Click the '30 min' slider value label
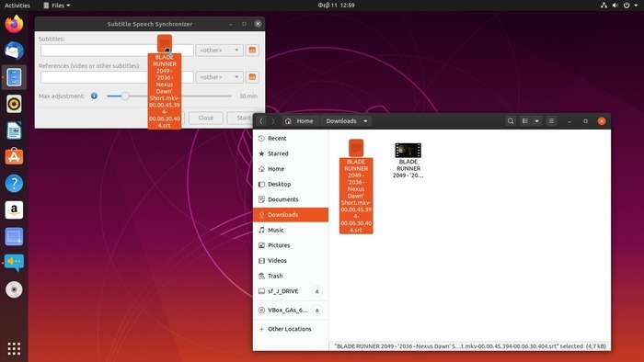The image size is (644, 362). (248, 96)
